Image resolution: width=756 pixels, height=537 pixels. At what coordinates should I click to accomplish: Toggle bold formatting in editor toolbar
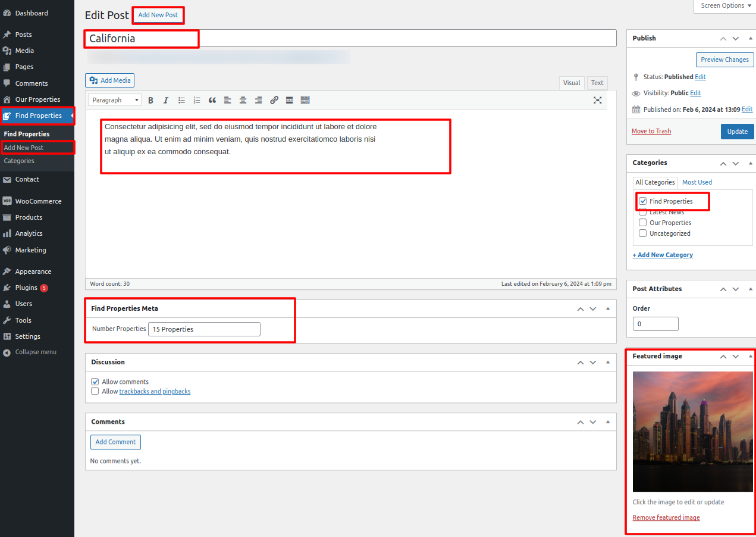[150, 100]
